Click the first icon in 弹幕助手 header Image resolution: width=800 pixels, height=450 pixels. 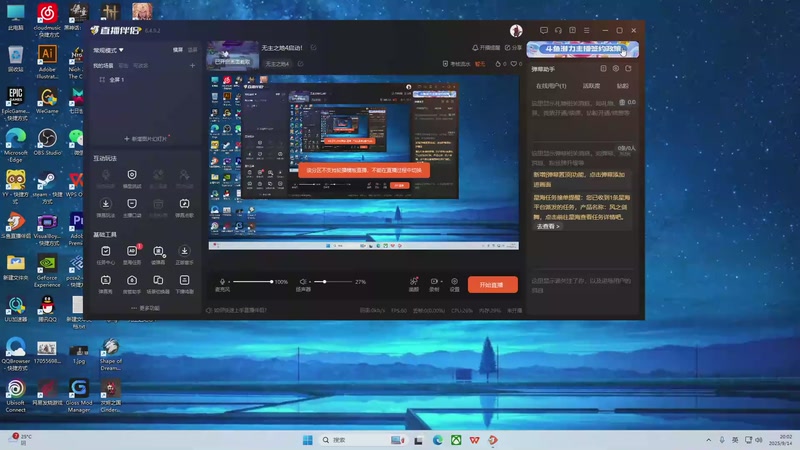pyautogui.click(x=603, y=68)
